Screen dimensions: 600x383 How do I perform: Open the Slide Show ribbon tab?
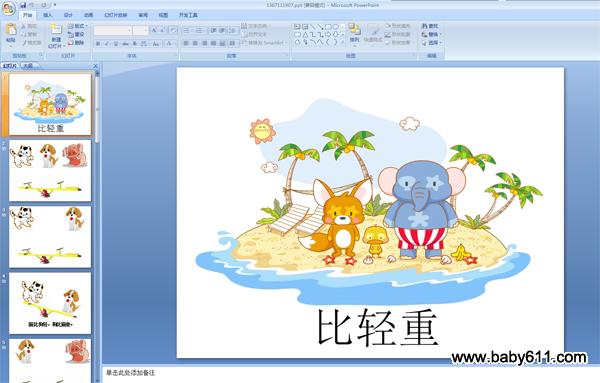tap(116, 15)
